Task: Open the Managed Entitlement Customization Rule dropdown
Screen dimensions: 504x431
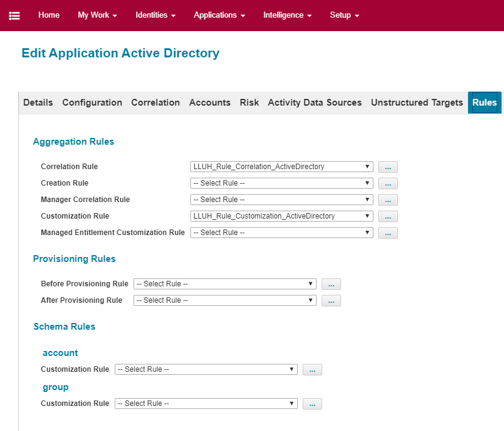Action: tap(282, 233)
